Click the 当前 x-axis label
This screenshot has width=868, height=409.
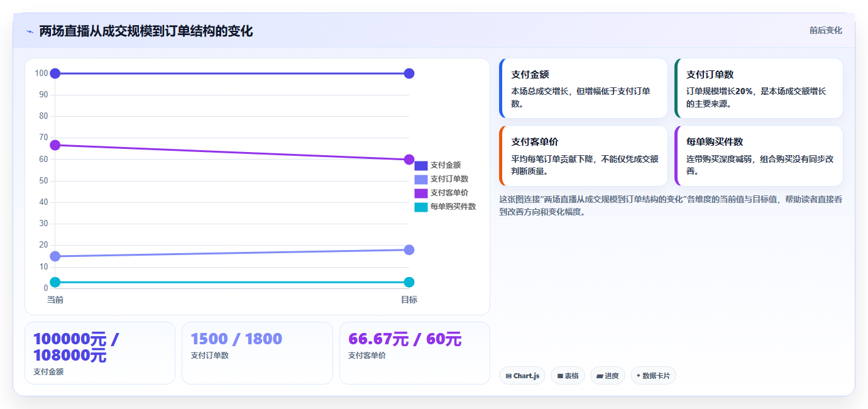(55, 300)
